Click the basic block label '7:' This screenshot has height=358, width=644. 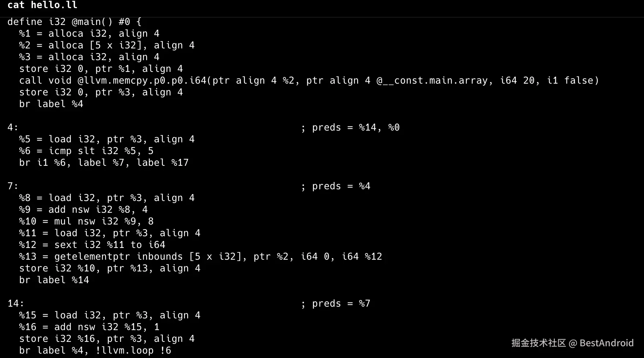pyautogui.click(x=13, y=186)
